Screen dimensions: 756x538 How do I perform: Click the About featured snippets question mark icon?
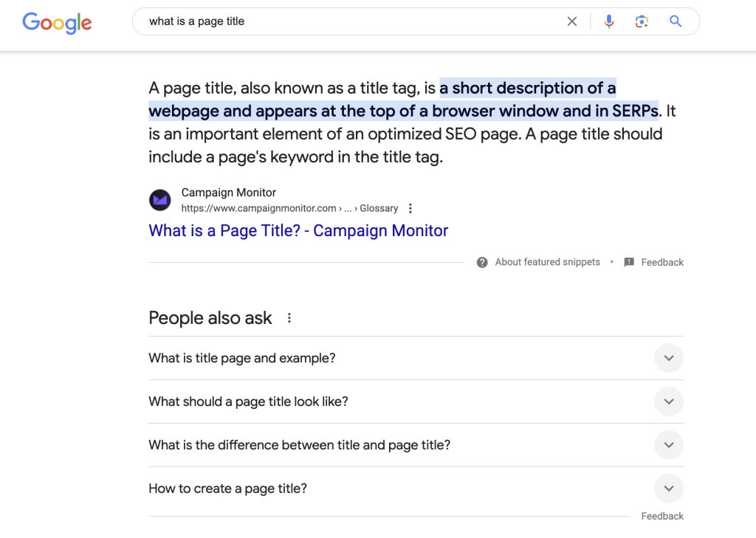point(482,262)
